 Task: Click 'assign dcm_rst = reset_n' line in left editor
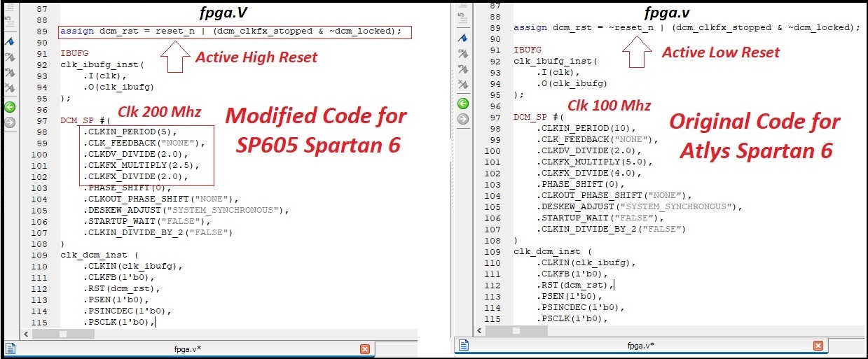tap(230, 31)
